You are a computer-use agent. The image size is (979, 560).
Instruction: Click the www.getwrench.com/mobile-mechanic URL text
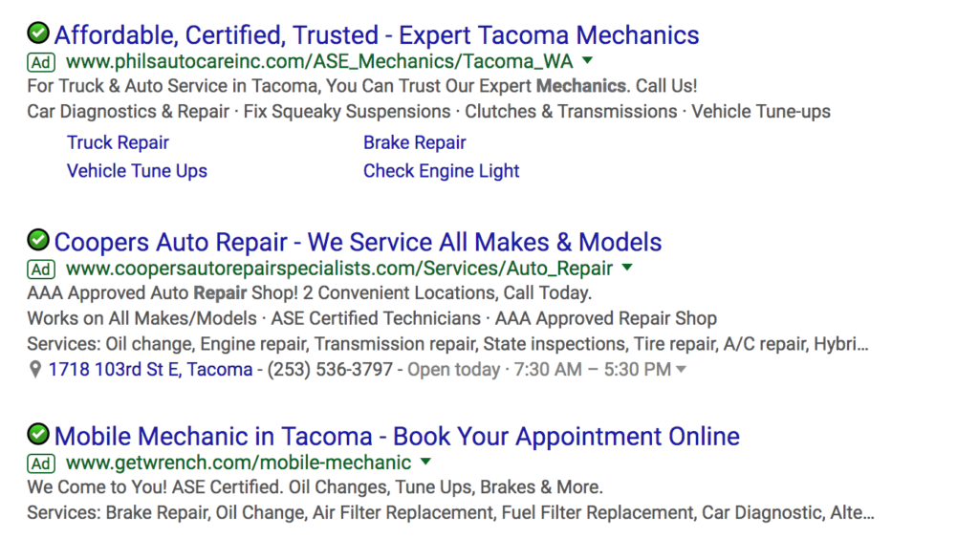coord(238,463)
